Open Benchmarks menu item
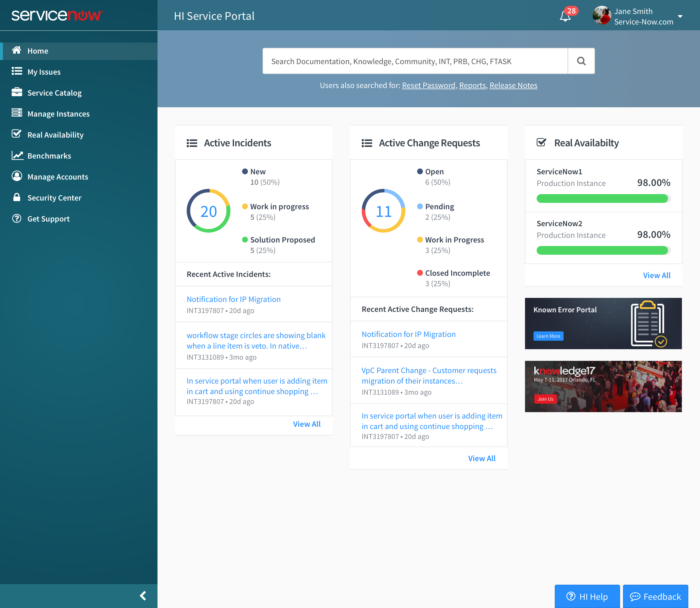700x608 pixels. [79, 156]
